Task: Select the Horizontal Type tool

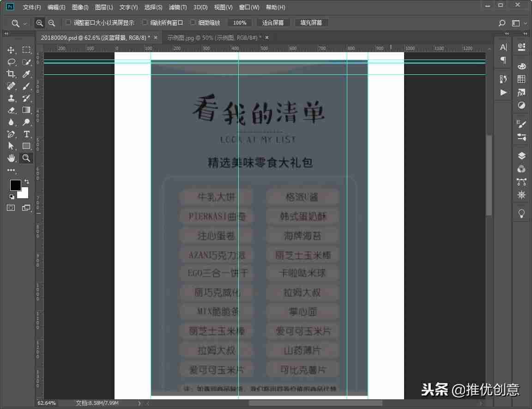Action: click(26, 134)
